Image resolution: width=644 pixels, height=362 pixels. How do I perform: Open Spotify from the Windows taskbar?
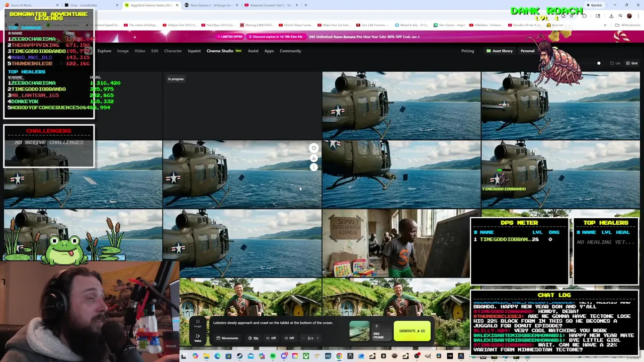[x=273, y=356]
